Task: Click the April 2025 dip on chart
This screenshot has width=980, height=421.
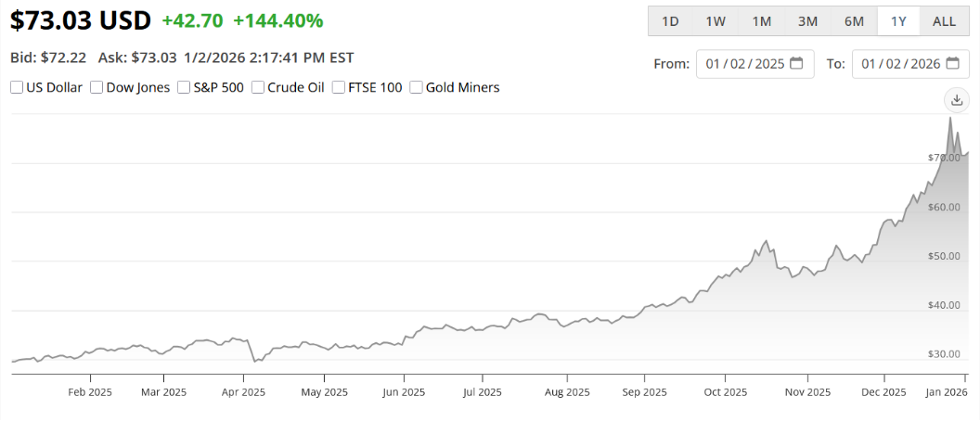Action: coord(255,361)
